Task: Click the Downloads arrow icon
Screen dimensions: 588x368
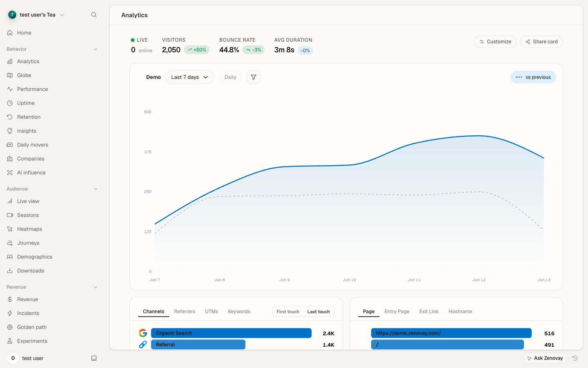Action: click(x=10, y=271)
